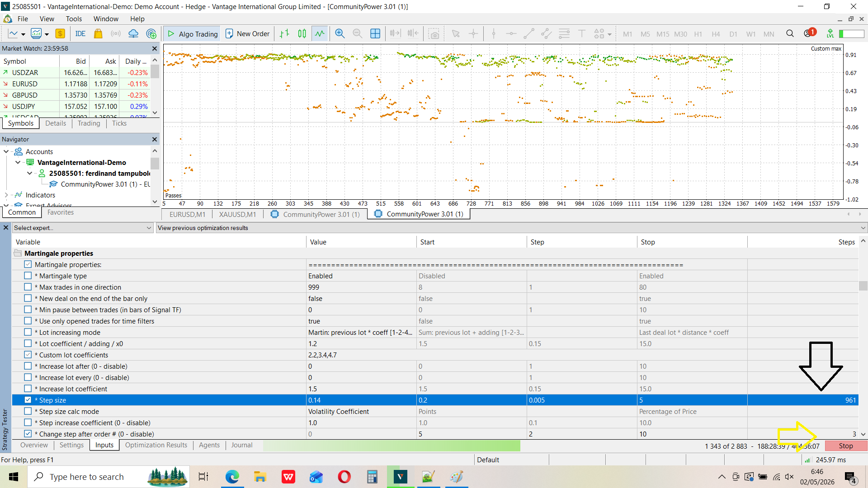Select the cursor pointer tool
The height and width of the screenshot is (488, 868).
(456, 34)
